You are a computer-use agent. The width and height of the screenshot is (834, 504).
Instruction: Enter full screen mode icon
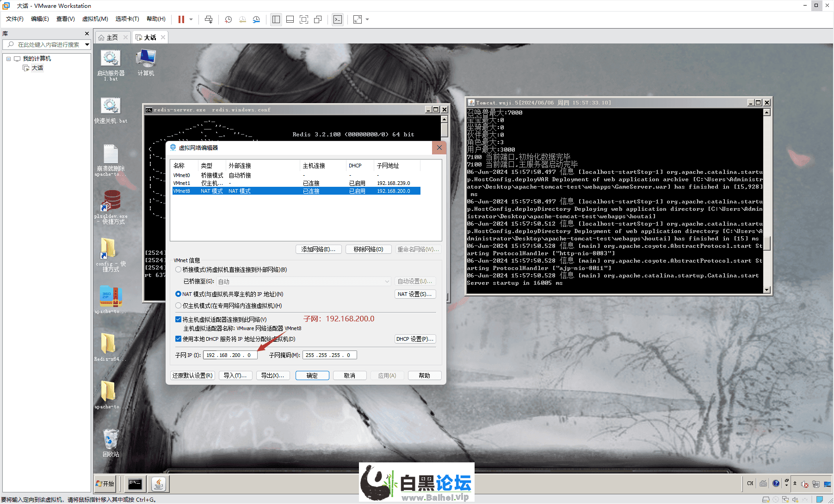coord(304,19)
